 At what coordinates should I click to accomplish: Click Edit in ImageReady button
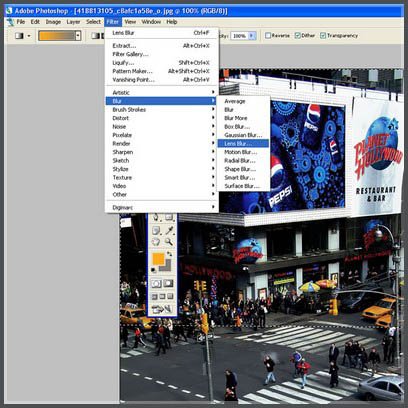162,309
